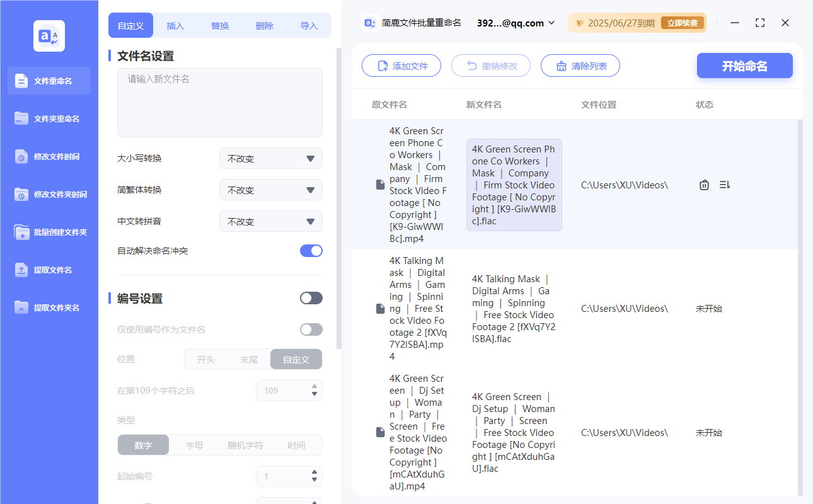Open the 批量创建文件夹 tool
Screen dimensions: 813x504
[49, 232]
